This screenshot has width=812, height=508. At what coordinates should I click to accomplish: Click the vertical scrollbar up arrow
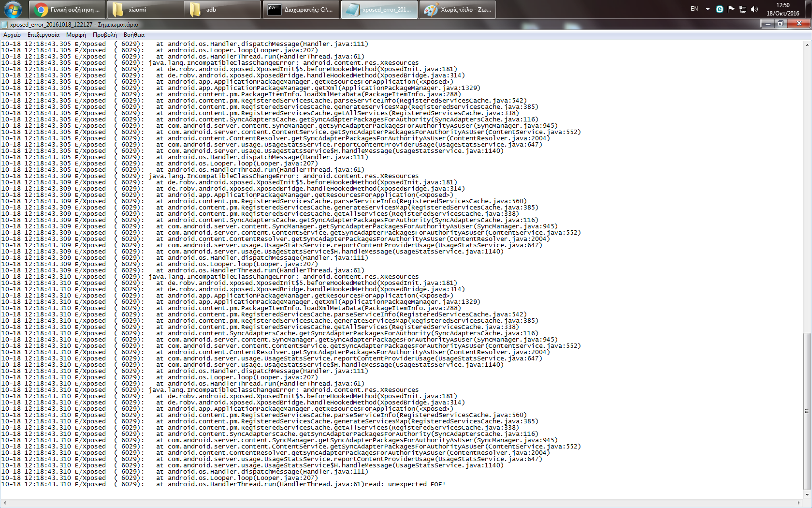click(807, 45)
